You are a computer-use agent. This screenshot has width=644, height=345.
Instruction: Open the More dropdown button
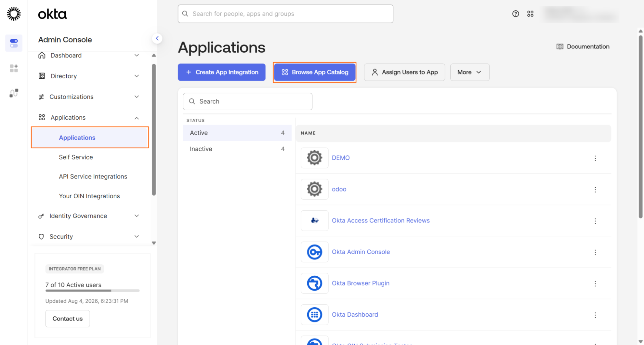470,72
